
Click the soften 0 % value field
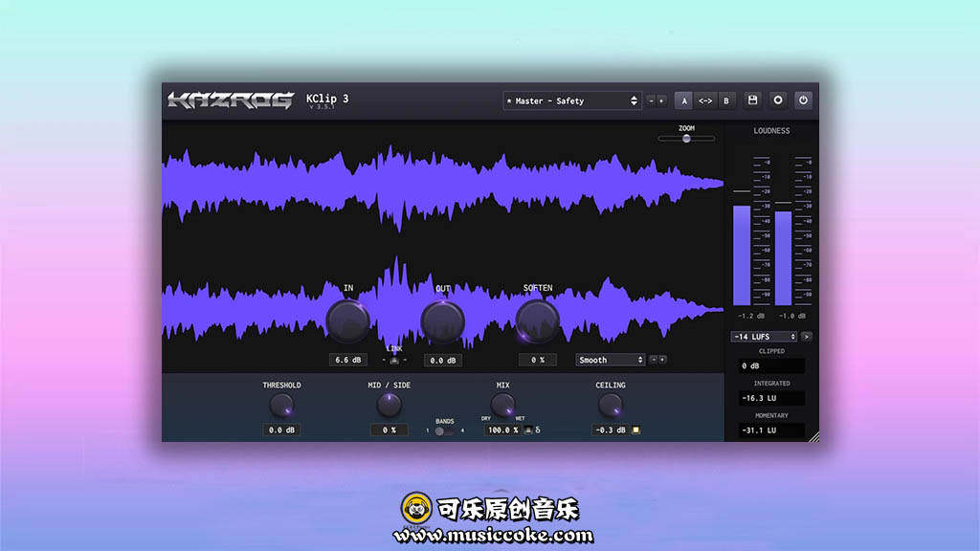click(x=538, y=360)
